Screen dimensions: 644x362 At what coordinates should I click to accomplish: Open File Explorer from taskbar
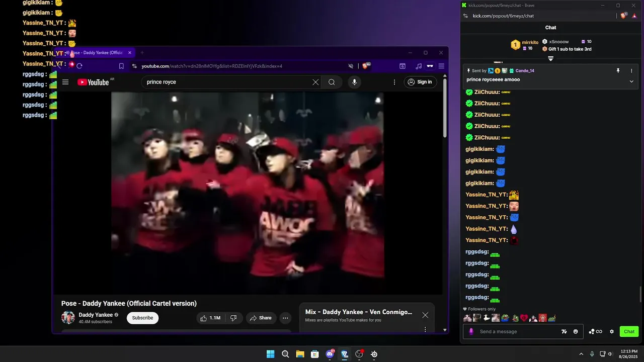pyautogui.click(x=300, y=354)
